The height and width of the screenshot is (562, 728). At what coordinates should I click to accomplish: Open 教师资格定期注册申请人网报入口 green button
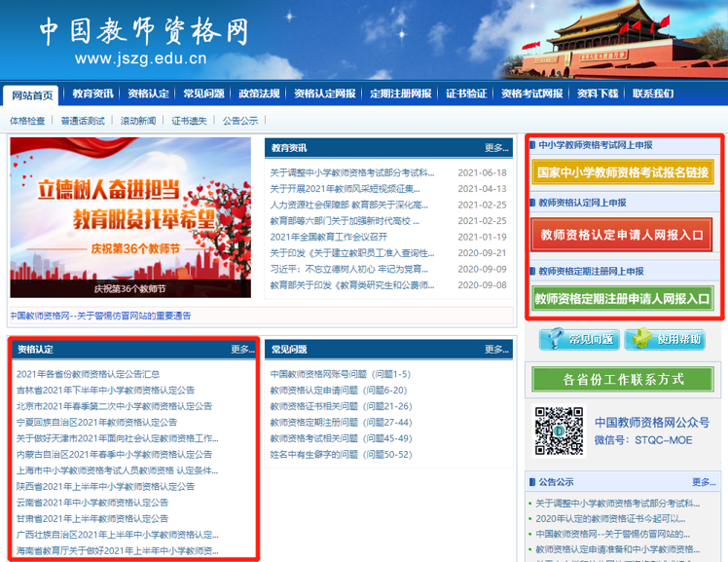pos(624,298)
